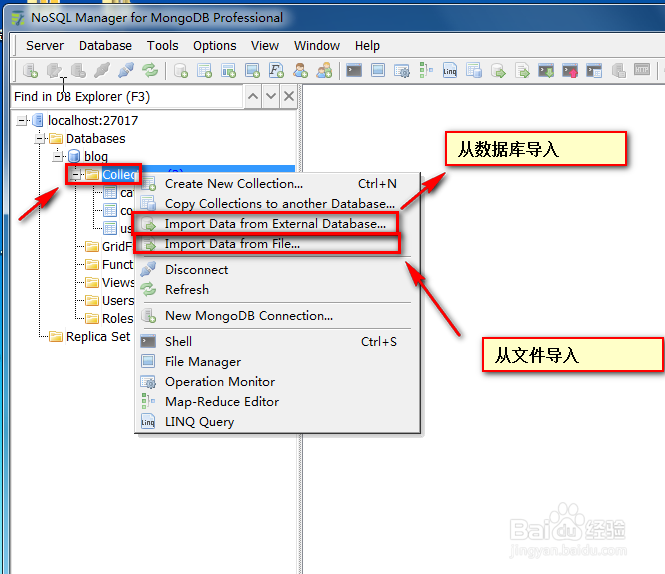
Task: Collapse the blog database node
Action: coord(58,157)
